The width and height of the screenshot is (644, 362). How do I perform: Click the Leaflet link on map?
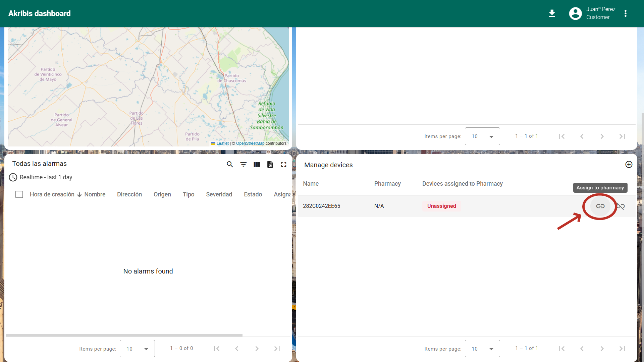pyautogui.click(x=222, y=143)
